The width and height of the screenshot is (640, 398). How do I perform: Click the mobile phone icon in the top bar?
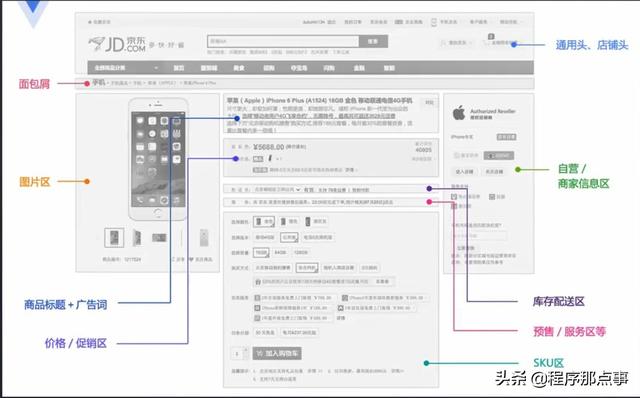pos(434,22)
